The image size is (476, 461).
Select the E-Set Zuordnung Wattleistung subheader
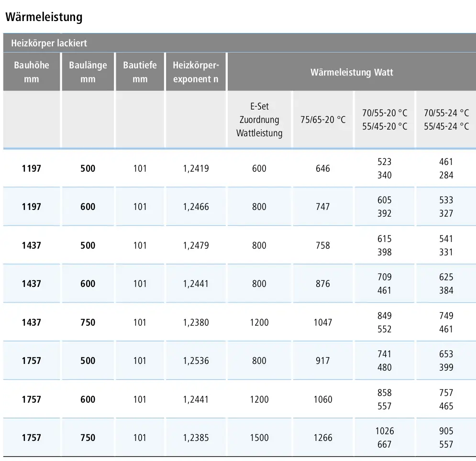259,120
